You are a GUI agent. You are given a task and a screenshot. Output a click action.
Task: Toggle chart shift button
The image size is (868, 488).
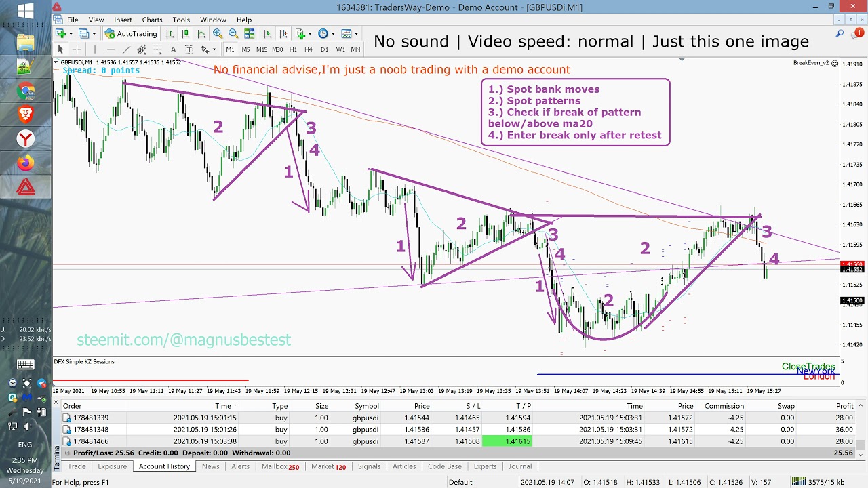(283, 33)
